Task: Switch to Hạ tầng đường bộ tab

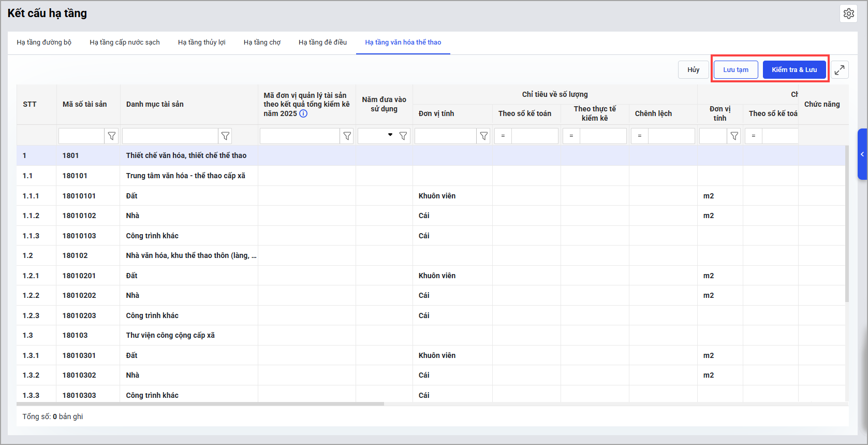Action: [44, 42]
